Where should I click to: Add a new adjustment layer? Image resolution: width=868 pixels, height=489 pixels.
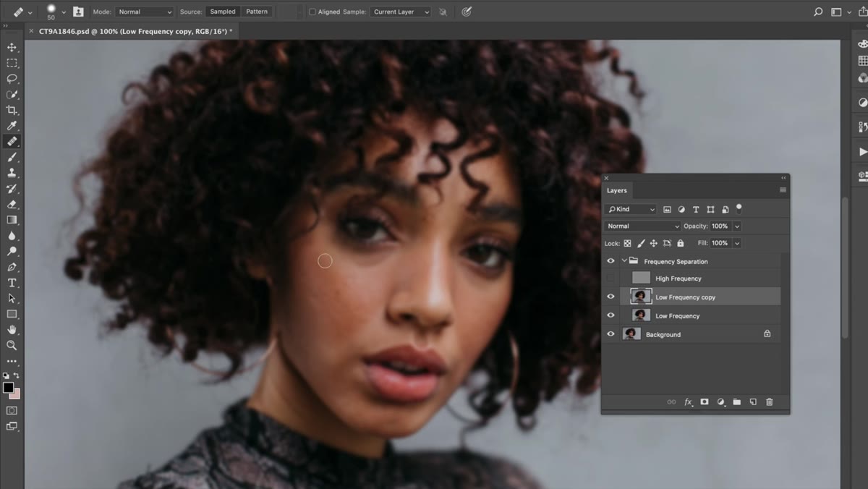click(720, 401)
